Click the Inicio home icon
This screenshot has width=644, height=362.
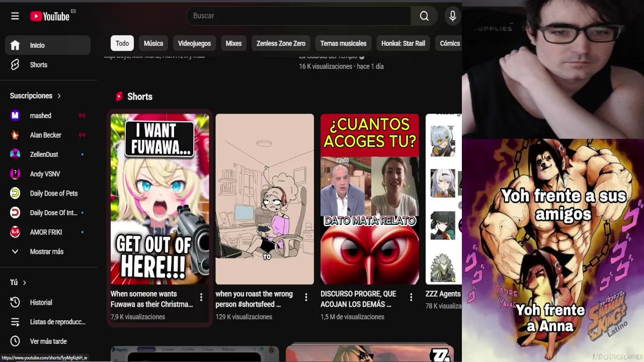click(15, 45)
